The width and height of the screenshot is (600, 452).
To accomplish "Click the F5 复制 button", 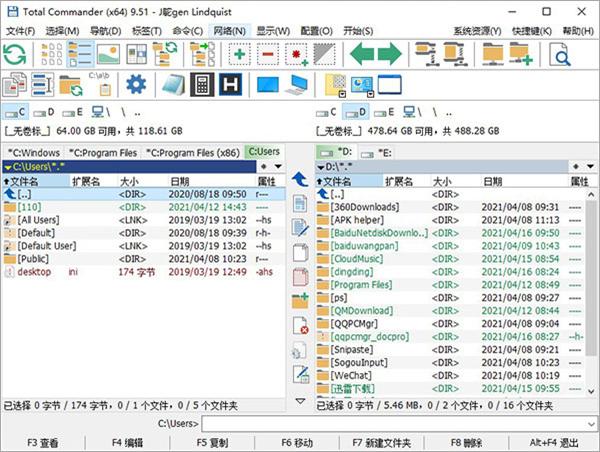I will [212, 443].
